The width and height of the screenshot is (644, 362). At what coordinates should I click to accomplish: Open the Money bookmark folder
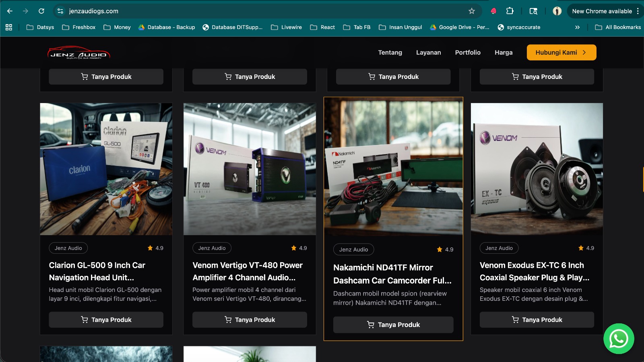pyautogui.click(x=117, y=27)
